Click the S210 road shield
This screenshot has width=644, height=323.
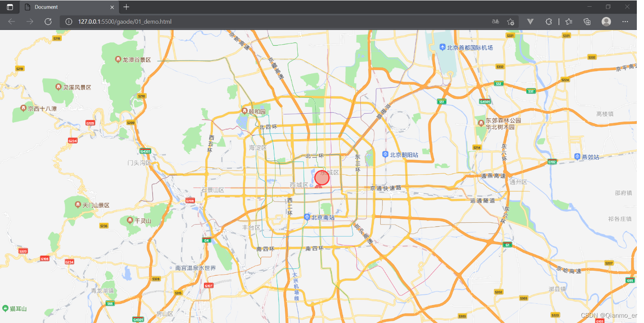[142, 96]
